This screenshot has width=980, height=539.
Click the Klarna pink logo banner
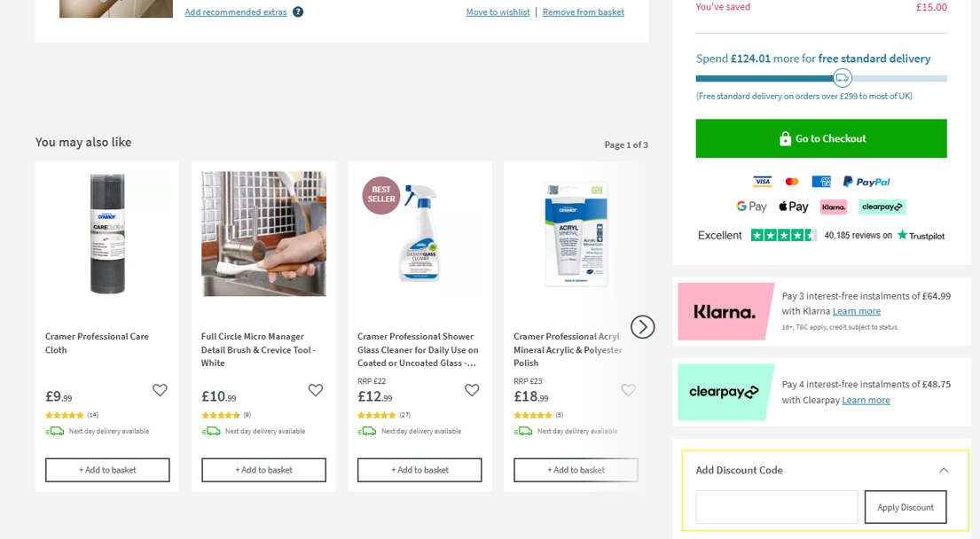[725, 311]
